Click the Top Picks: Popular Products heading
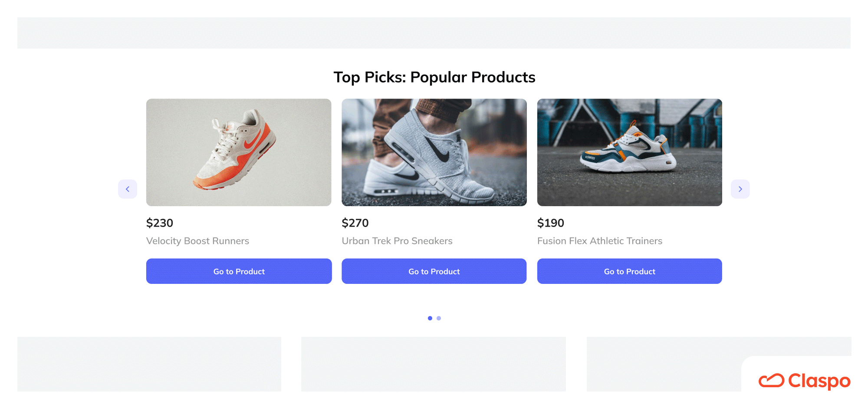Screen dimensions: 868x408 click(x=434, y=77)
